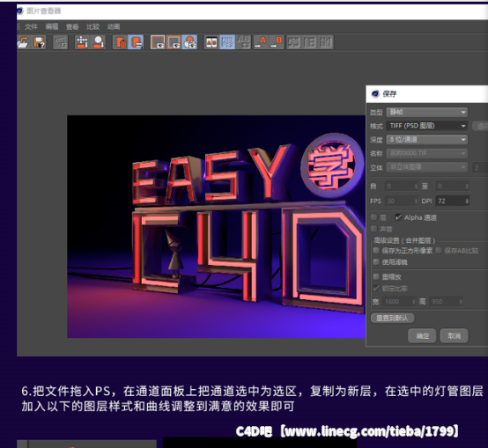Click the 确定 button

click(x=422, y=335)
